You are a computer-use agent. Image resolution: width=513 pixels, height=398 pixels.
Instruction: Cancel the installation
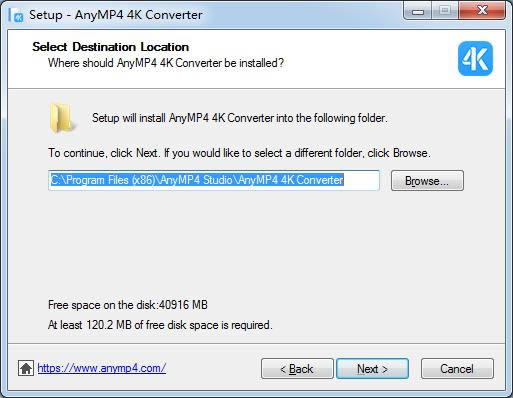[x=457, y=369]
